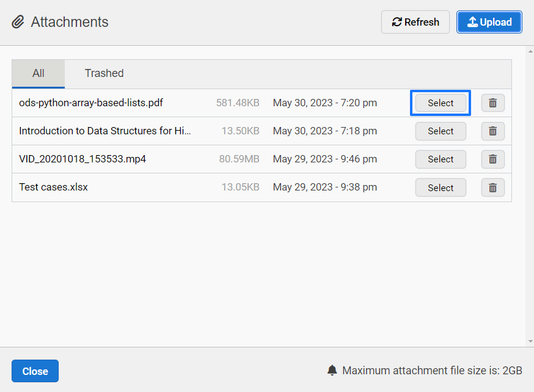Select the Introduction to Data Structures file
This screenshot has width=534, height=392.
coord(441,131)
